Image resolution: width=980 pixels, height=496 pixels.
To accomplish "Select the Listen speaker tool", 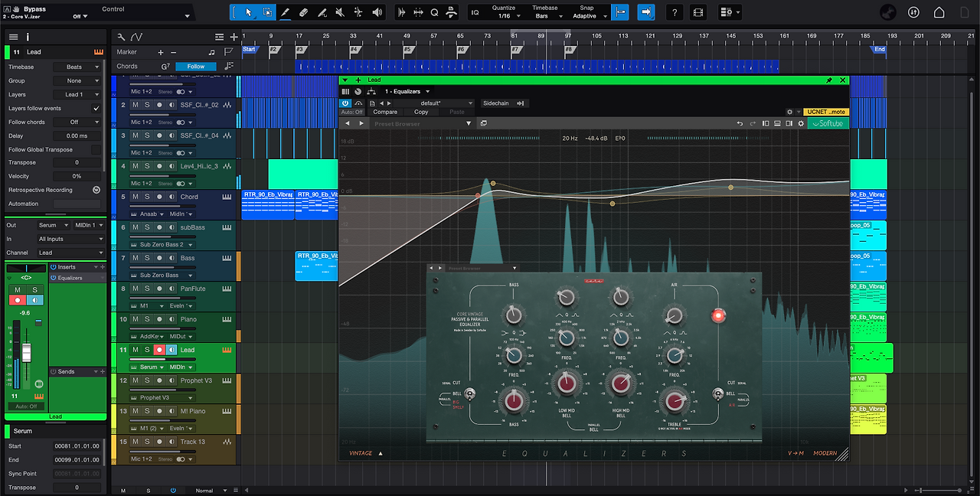I will pos(377,12).
